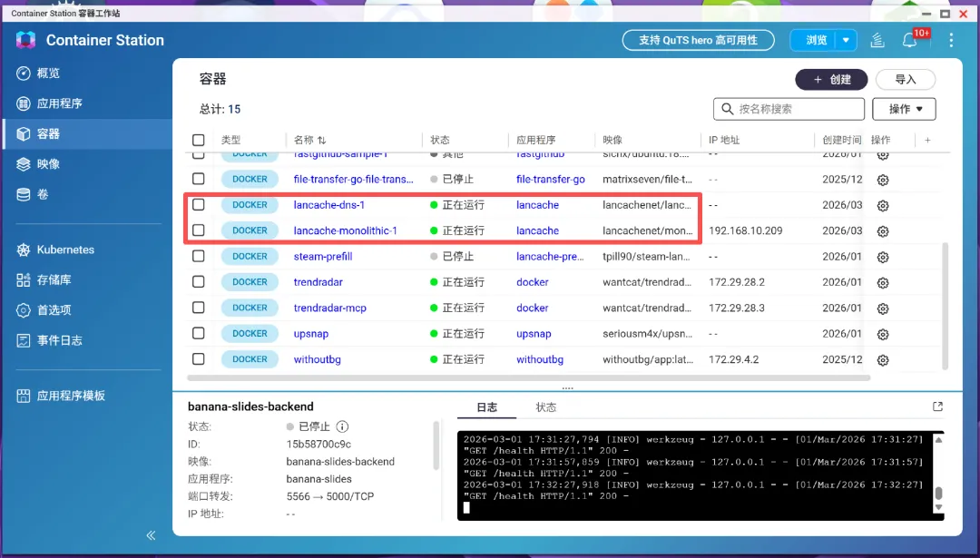Click the container table vertical scrollbar
Viewport: 980px width, 558px height.
pos(945,306)
